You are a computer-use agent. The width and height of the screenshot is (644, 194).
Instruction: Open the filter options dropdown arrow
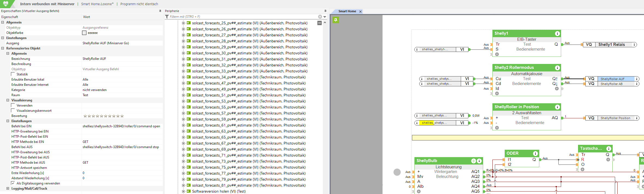[325, 17]
